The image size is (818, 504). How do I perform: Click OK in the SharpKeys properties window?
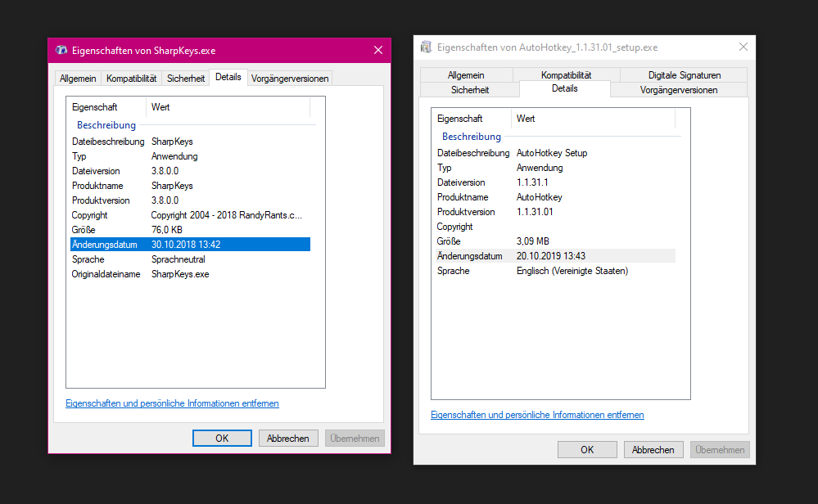click(222, 439)
